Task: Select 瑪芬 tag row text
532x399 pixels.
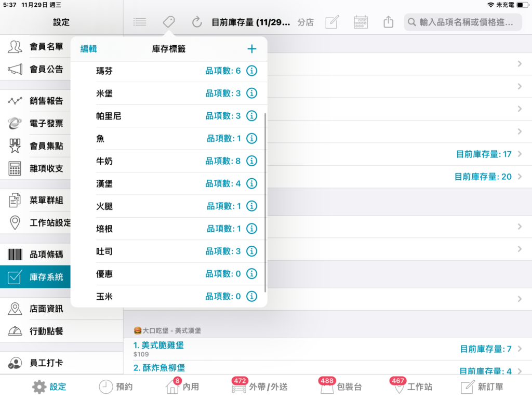Action: click(x=104, y=71)
